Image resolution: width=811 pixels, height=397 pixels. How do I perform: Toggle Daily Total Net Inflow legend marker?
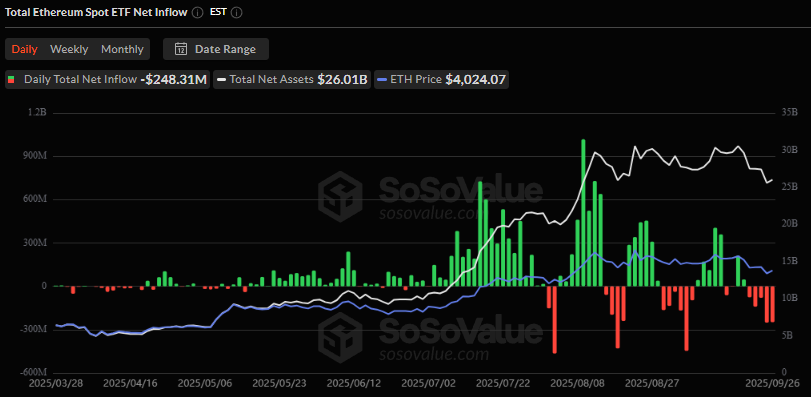pyautogui.click(x=11, y=80)
